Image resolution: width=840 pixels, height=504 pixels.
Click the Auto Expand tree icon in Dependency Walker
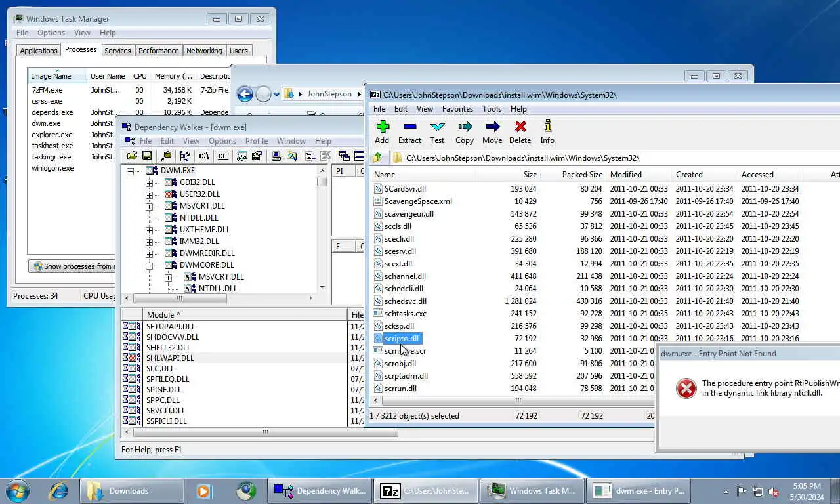coord(185,156)
